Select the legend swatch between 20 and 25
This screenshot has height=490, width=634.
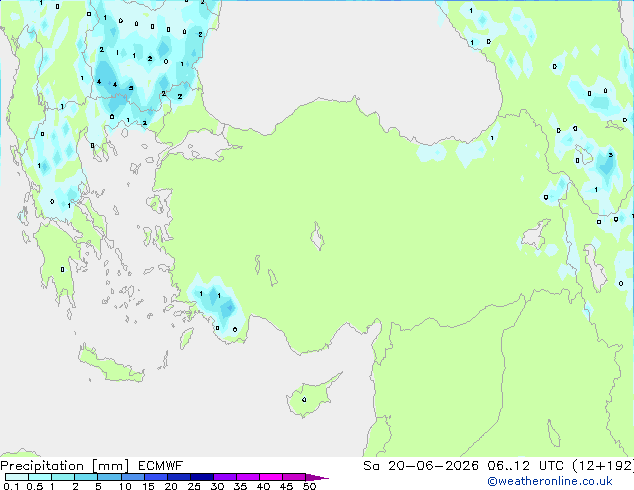[x=179, y=477]
